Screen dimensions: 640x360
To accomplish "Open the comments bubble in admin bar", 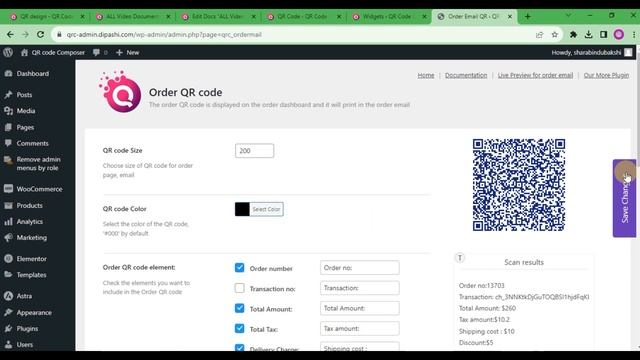I will point(100,52).
